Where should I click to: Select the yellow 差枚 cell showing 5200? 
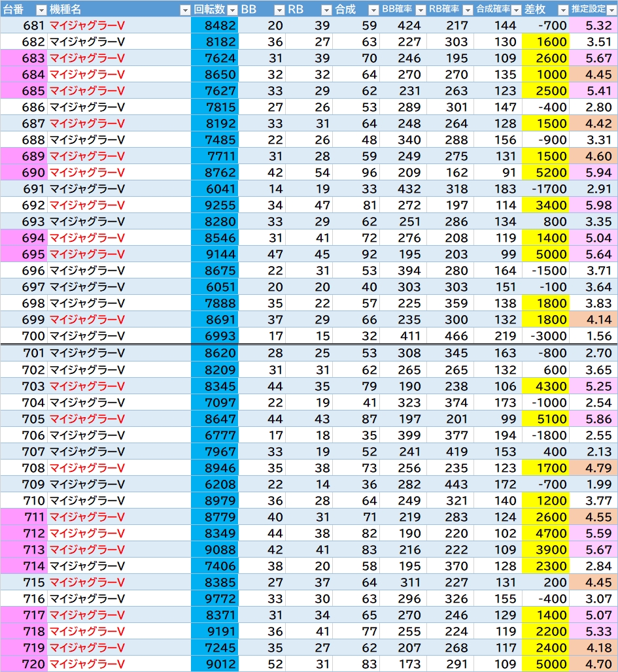click(x=546, y=173)
